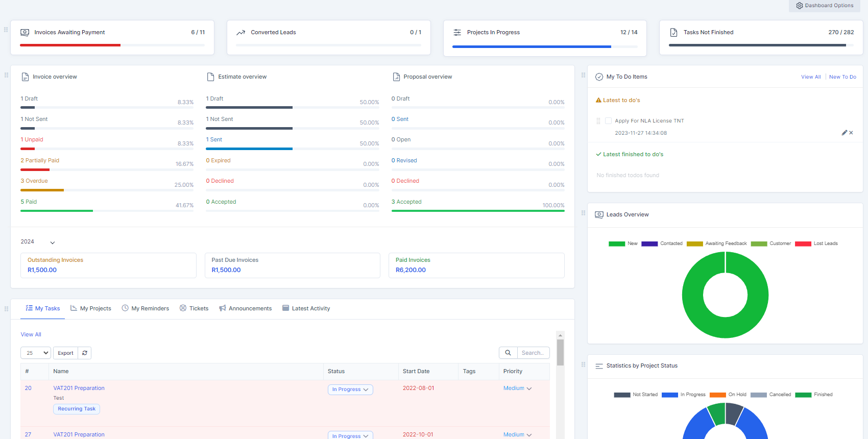Grab the My To Do Items drag handle
The image size is (868, 439).
(x=583, y=75)
